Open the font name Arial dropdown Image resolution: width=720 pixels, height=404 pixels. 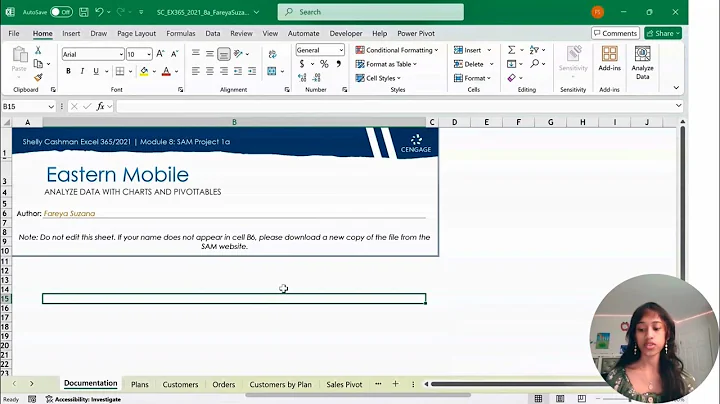(121, 54)
